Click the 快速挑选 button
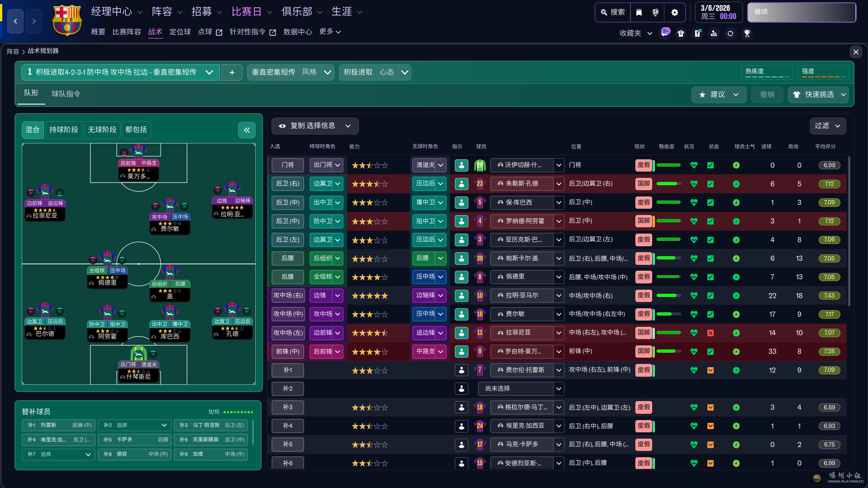868x488 pixels. [x=819, y=95]
